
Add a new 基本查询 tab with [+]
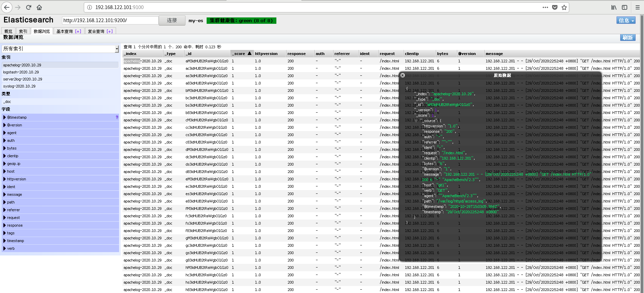[78, 31]
